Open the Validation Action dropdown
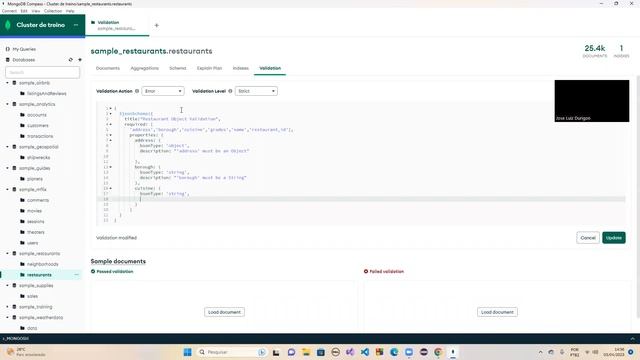The height and width of the screenshot is (360, 640). coord(163,91)
